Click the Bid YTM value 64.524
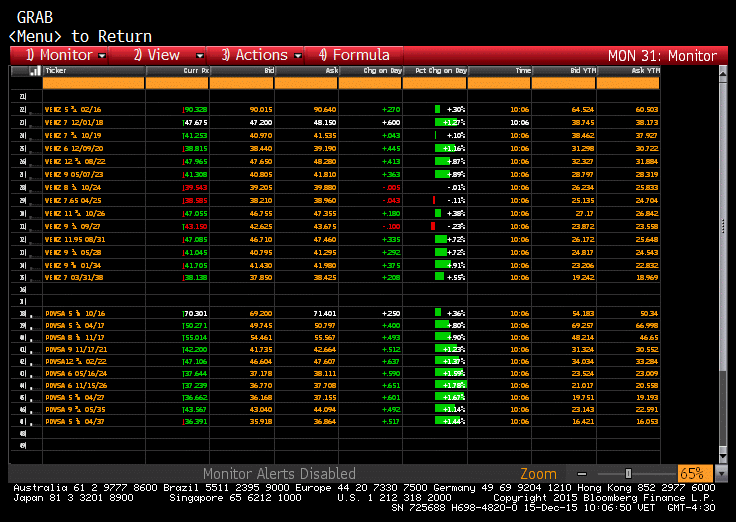The height and width of the screenshot is (522, 736). 583,109
